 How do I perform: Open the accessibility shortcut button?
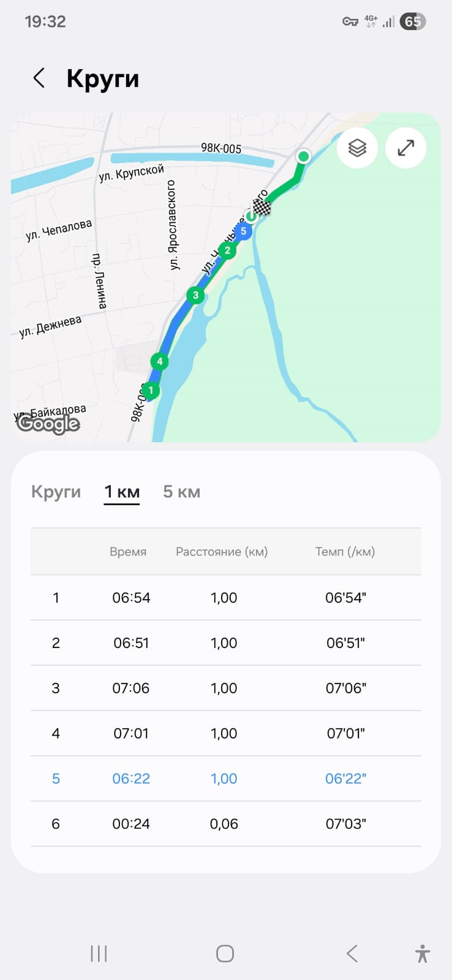pos(423,954)
